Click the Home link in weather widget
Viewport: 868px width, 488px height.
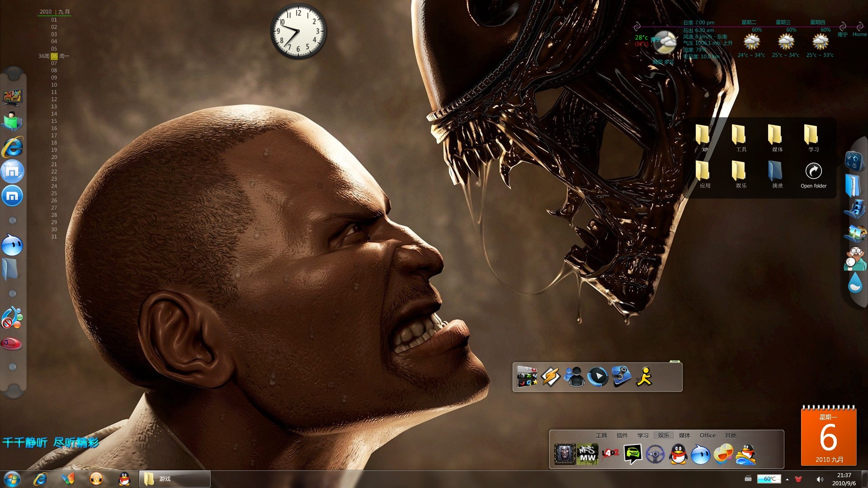[859, 34]
